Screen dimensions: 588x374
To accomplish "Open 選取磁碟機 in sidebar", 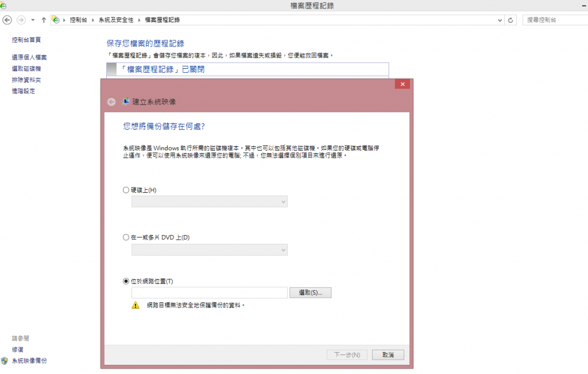I will [26, 69].
